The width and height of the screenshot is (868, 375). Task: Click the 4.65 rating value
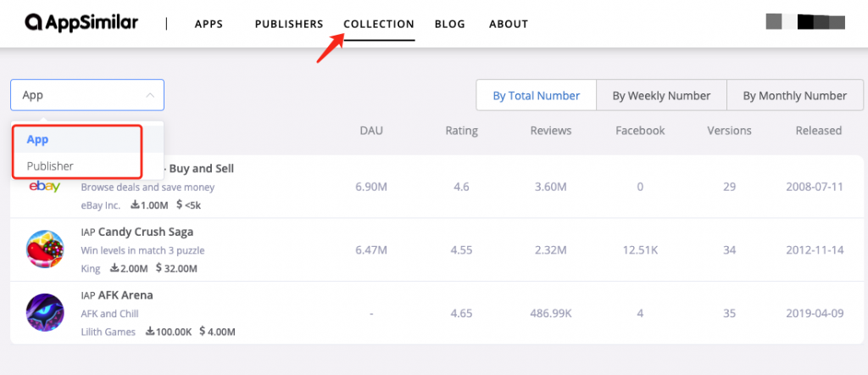point(462,313)
